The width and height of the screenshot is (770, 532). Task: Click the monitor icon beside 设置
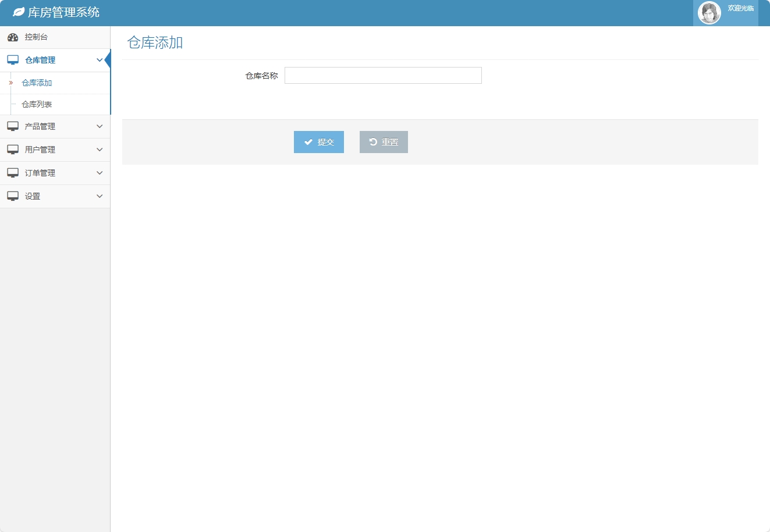(x=12, y=196)
